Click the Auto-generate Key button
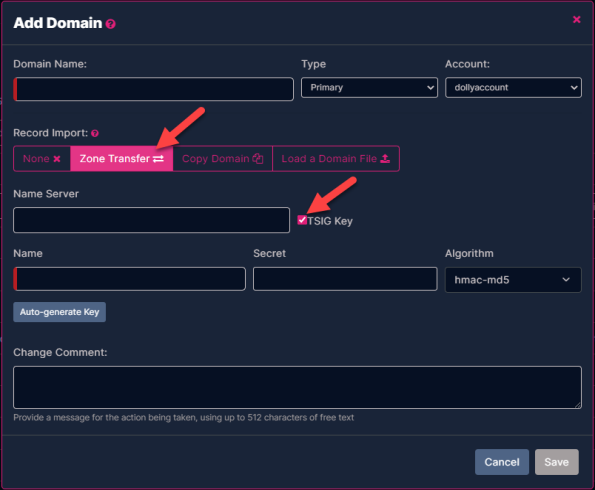595x490 pixels. [60, 312]
